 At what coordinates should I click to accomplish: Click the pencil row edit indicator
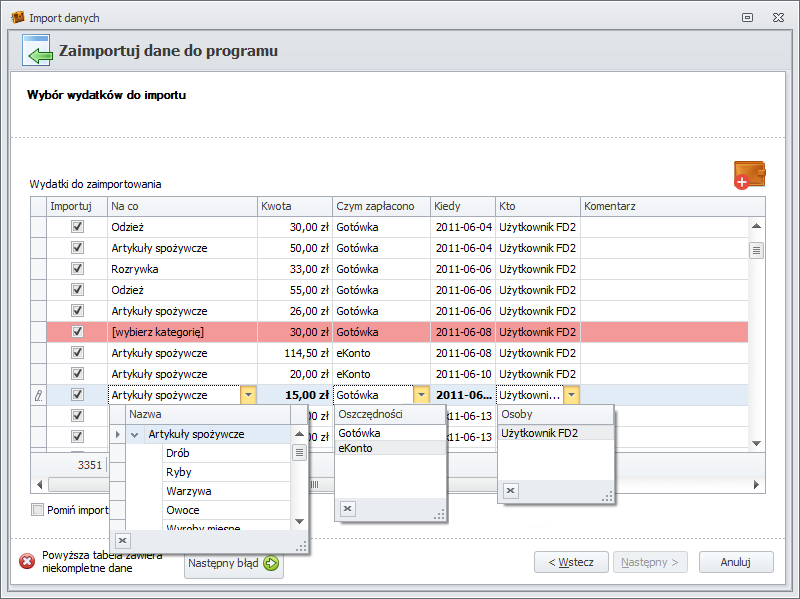pos(38,395)
